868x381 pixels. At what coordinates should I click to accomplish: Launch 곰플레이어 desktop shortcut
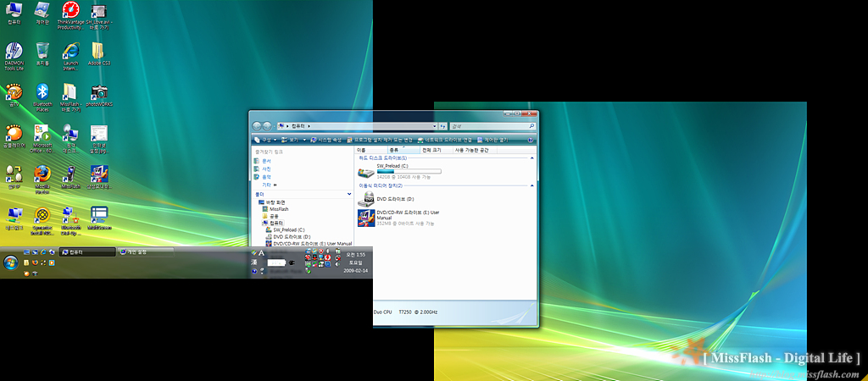tap(14, 136)
